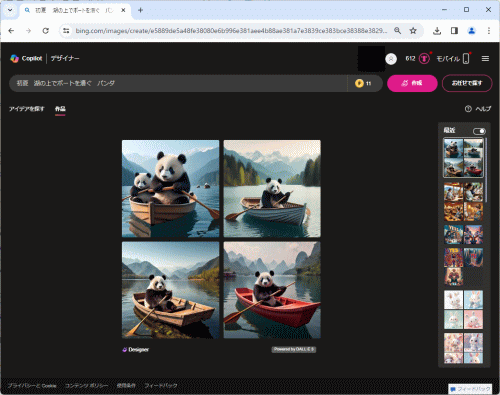Screen dimensions: 500x395
Task: Click the フィードバック footer link
Action: 161,386
